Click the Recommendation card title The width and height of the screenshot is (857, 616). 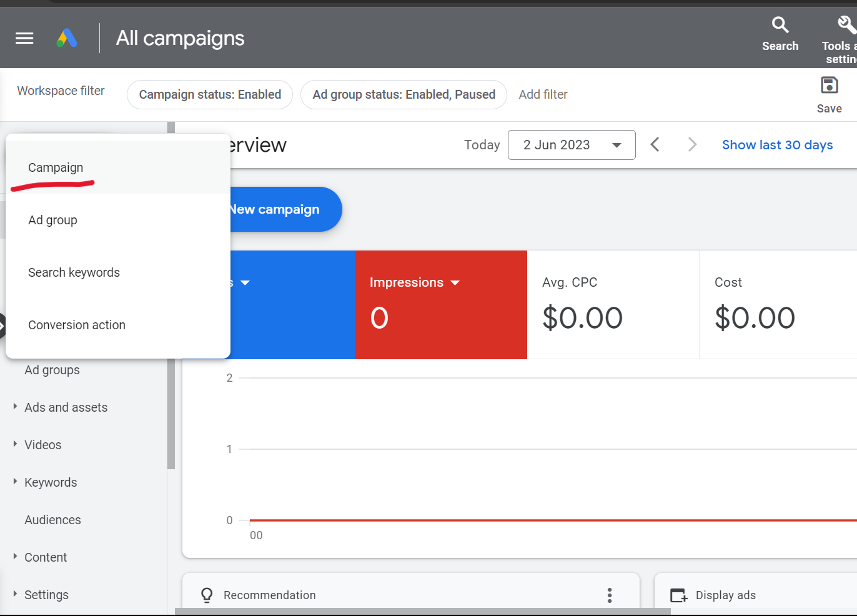click(270, 595)
